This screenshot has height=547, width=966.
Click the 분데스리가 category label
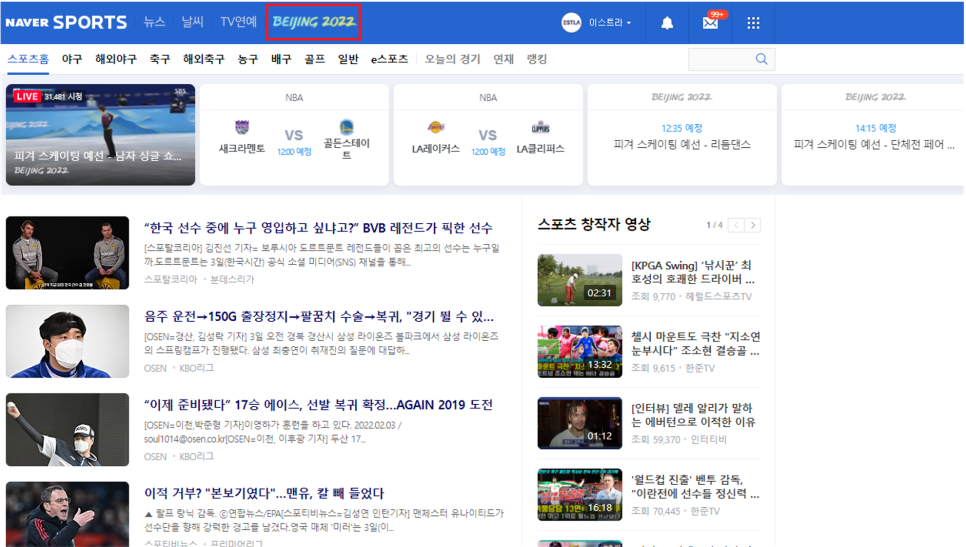pyautogui.click(x=232, y=280)
